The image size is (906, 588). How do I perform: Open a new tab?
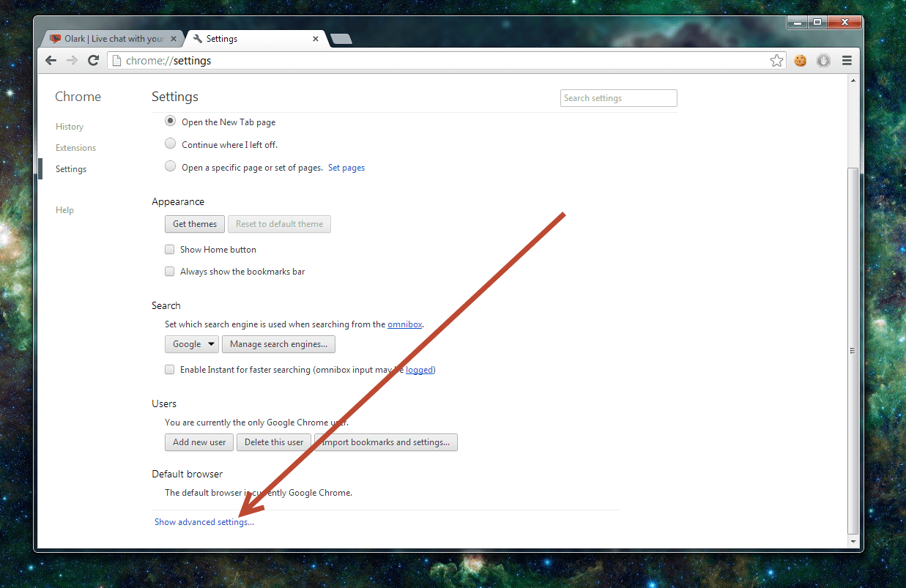click(341, 39)
